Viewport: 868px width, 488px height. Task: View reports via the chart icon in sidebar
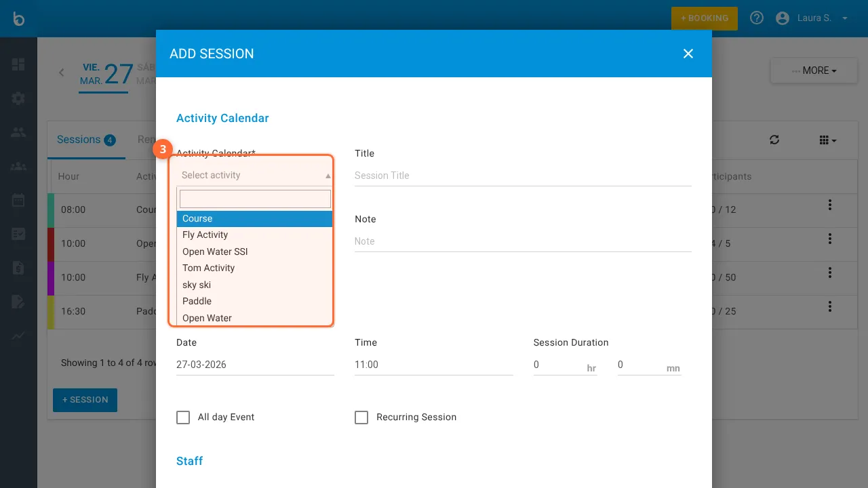(18, 335)
